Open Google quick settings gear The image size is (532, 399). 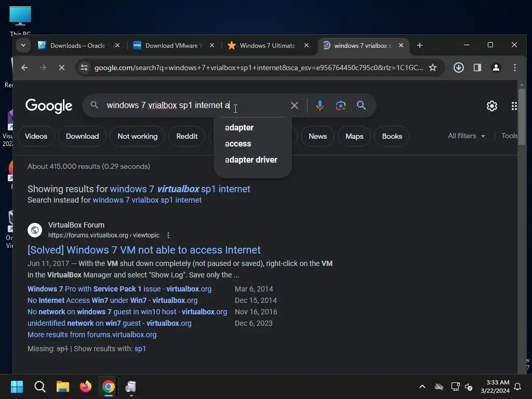pos(491,106)
